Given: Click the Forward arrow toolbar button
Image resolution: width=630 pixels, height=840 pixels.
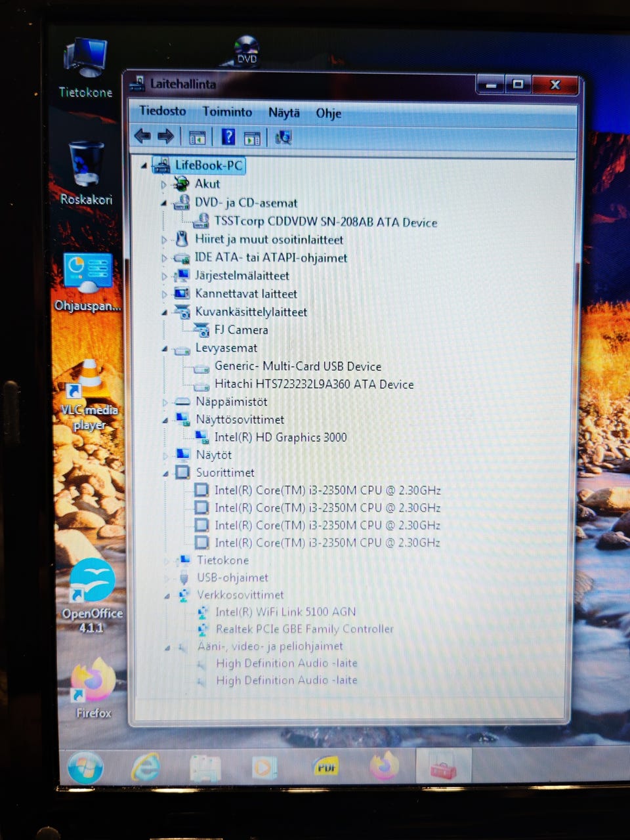Looking at the screenshot, I should pos(165,136).
